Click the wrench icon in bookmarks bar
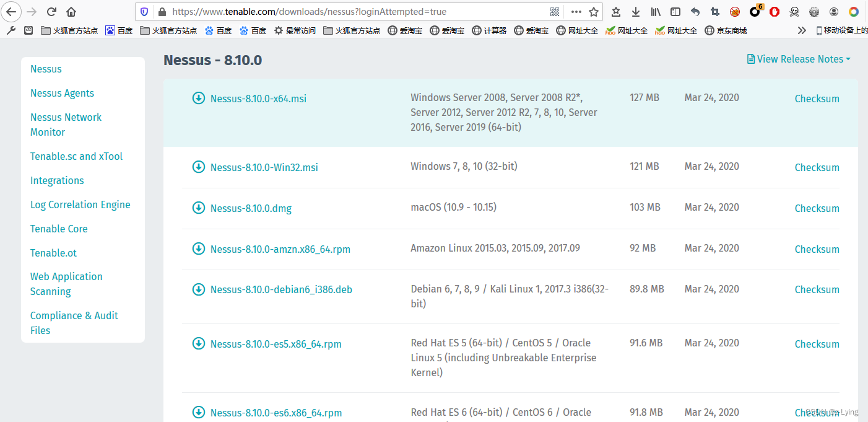 coord(11,30)
